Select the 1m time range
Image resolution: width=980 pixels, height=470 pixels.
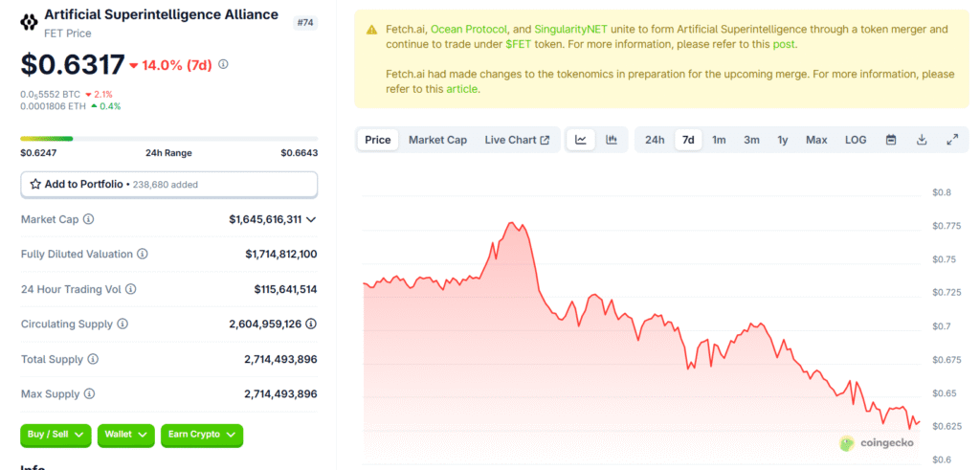719,140
